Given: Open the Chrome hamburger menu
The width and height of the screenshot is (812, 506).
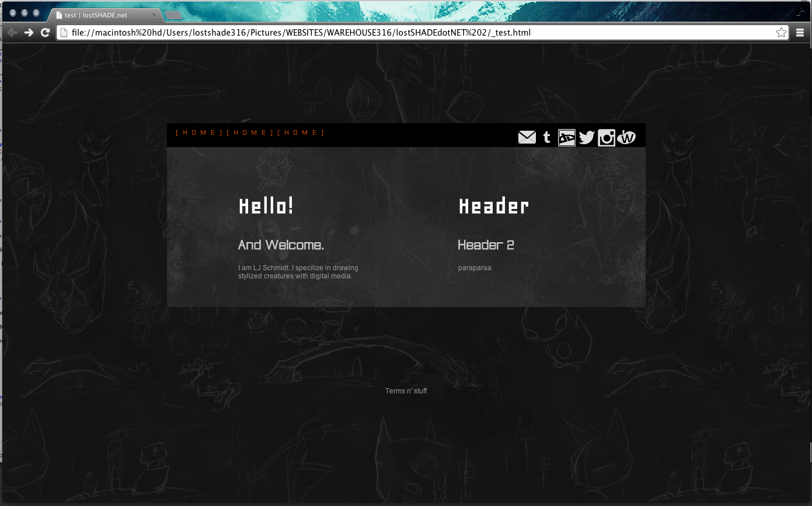Looking at the screenshot, I should click(800, 33).
